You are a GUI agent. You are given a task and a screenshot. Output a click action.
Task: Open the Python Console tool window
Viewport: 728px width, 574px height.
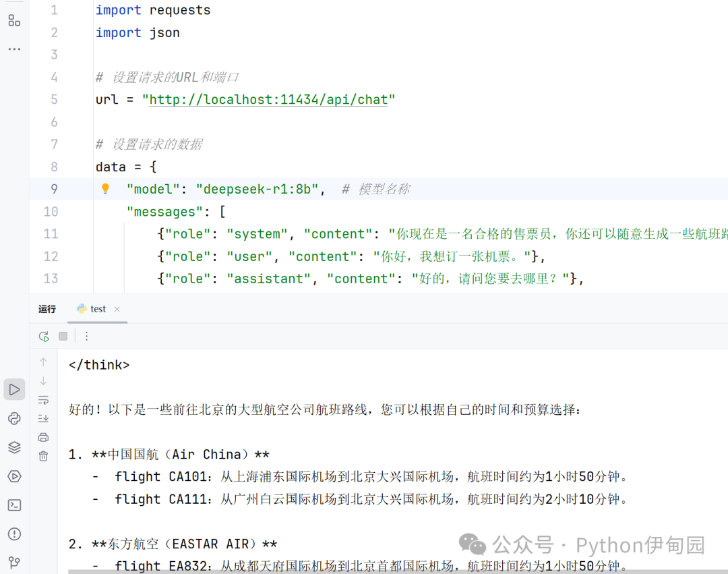point(14,419)
